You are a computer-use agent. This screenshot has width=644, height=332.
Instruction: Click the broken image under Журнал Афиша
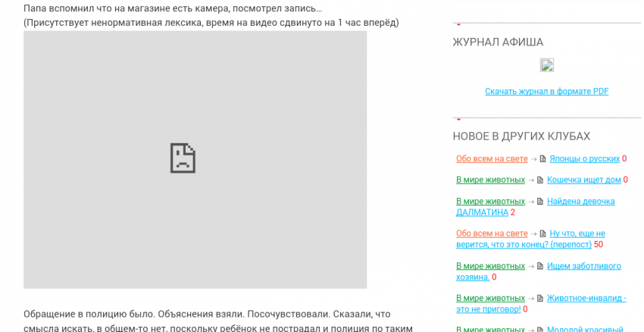pos(546,65)
